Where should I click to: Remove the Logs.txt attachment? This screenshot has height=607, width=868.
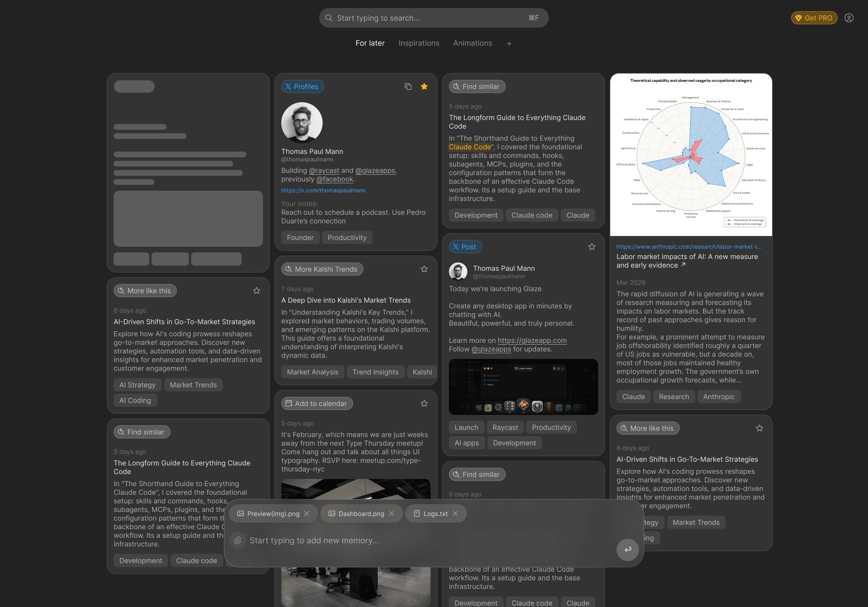[456, 513]
